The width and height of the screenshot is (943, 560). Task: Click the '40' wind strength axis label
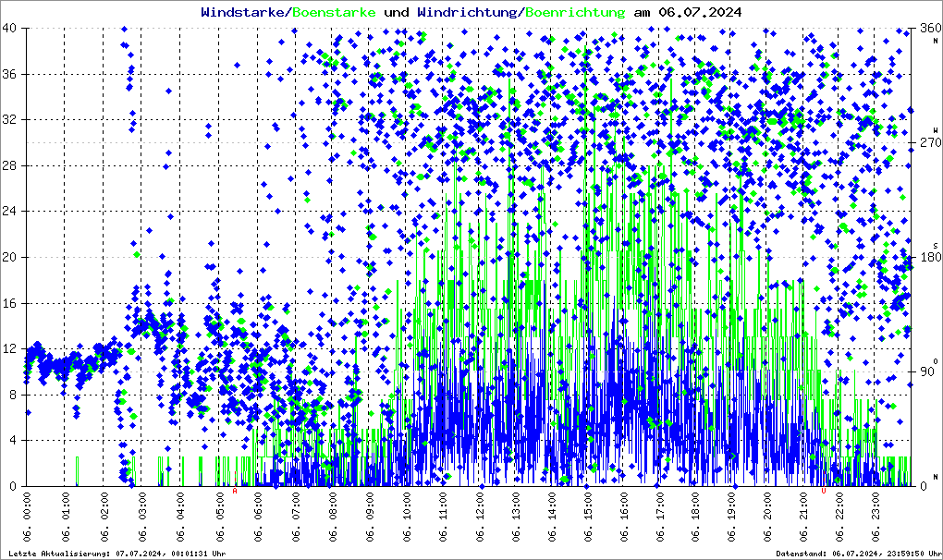point(9,28)
